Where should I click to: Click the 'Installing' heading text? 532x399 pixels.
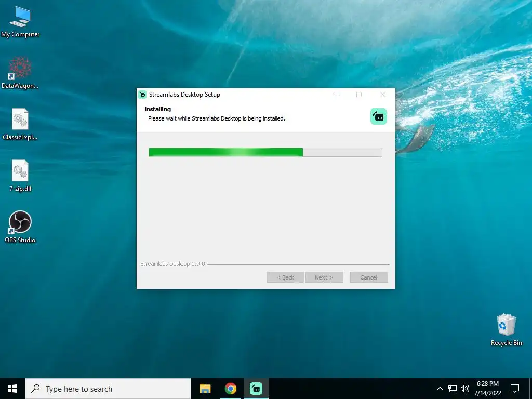pos(158,109)
